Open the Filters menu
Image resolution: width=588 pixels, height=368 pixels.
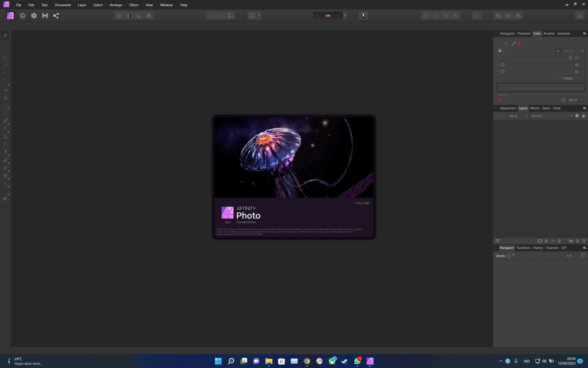tap(134, 5)
